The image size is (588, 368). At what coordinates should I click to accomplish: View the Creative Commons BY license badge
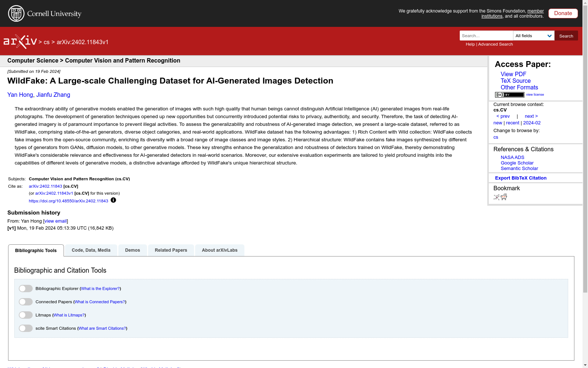pos(509,95)
